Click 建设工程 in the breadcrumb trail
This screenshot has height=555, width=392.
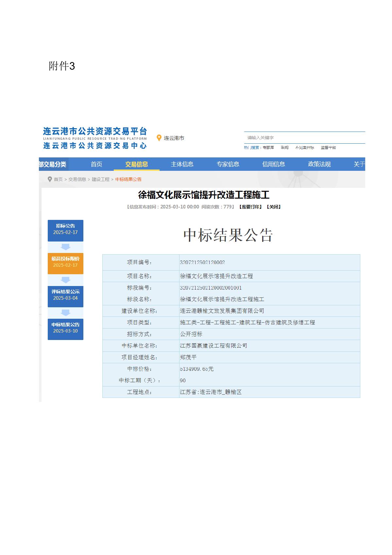tap(101, 179)
